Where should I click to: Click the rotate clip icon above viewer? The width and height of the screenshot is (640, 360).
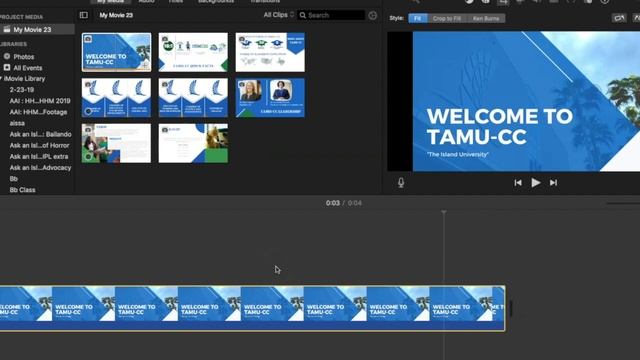619,18
